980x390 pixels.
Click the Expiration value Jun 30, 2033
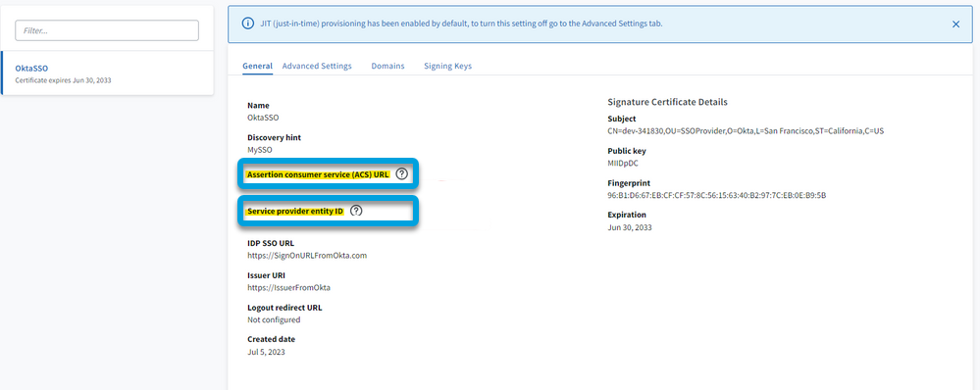coord(630,227)
